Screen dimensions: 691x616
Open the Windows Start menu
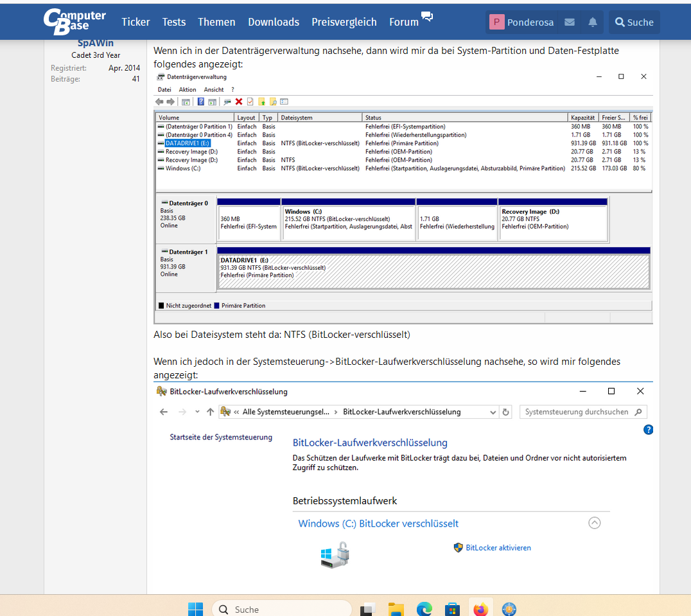[x=195, y=609]
